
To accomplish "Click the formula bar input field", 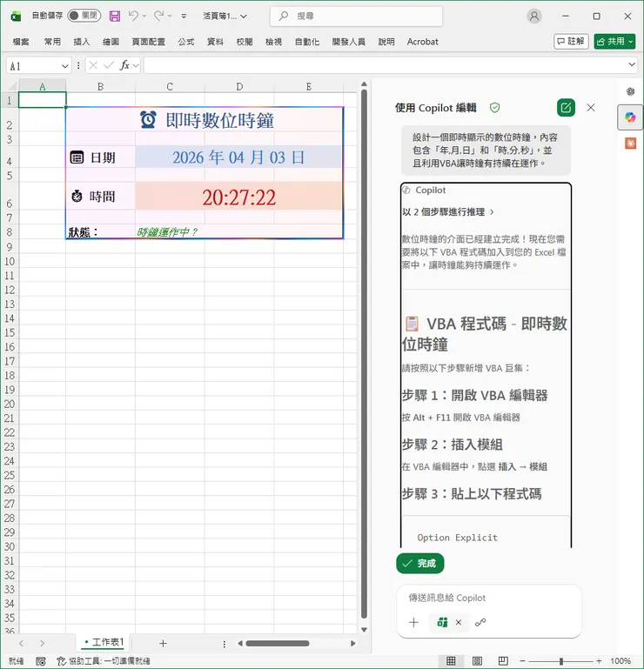I will [x=384, y=65].
